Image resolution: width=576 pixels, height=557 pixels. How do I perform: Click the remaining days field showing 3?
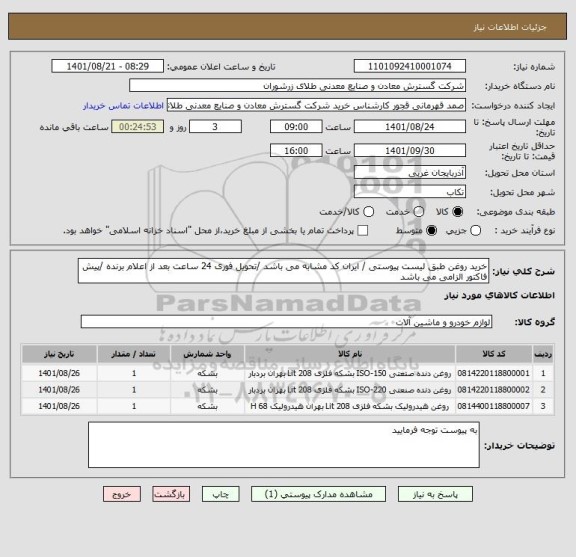pos(215,127)
